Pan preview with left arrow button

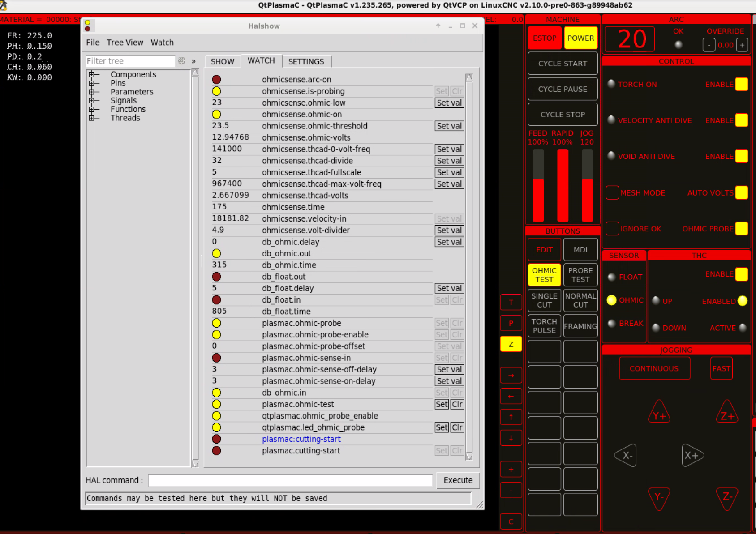coord(511,396)
